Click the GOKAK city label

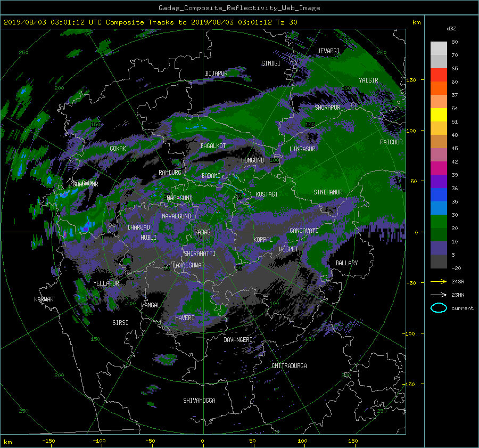[118, 149]
